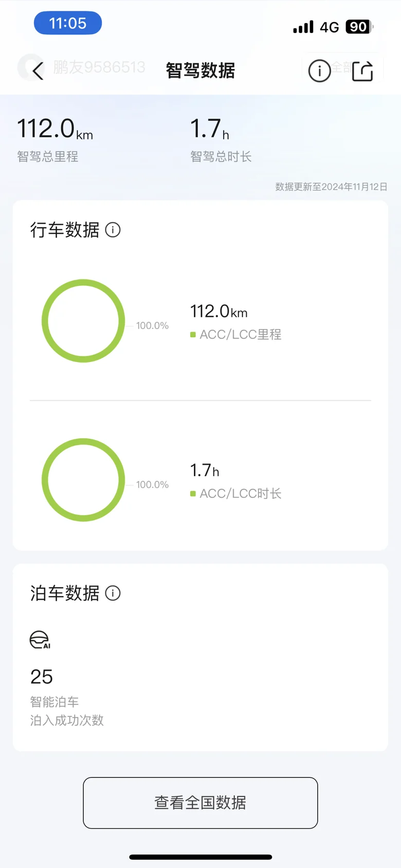Viewport: 401px width, 868px height.
Task: Select the ACC/LCC里程 donut chart
Action: coord(83,321)
